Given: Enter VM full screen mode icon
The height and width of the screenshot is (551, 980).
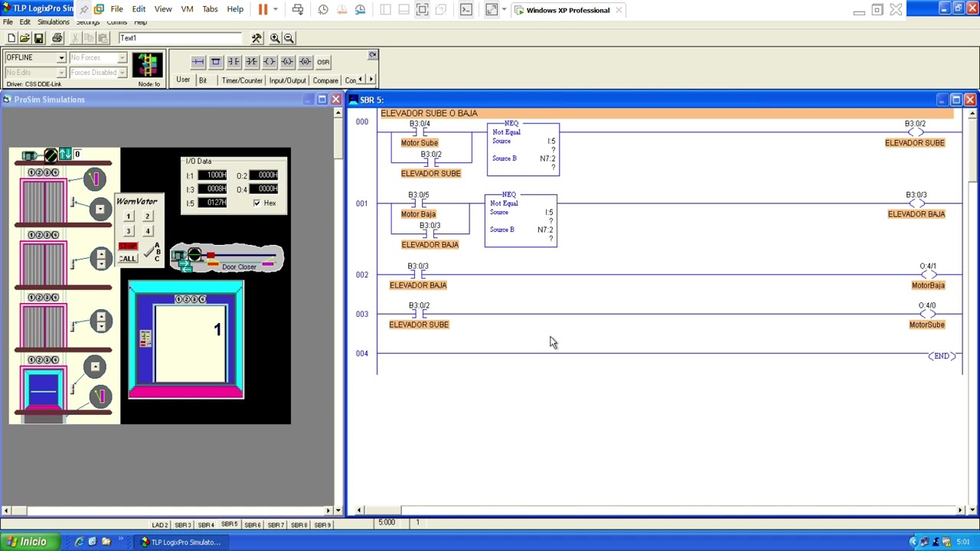Looking at the screenshot, I should (422, 10).
